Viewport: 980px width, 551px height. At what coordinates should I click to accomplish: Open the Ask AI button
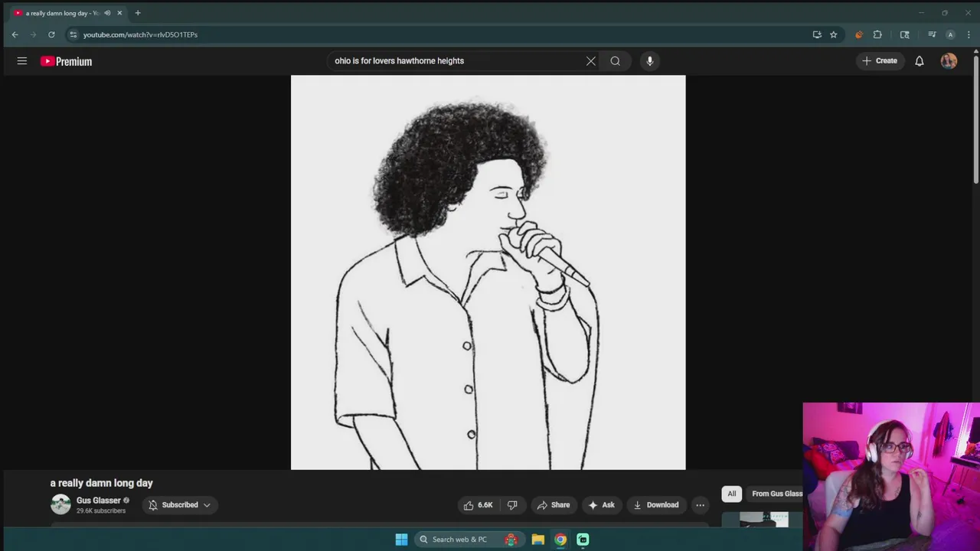point(601,505)
